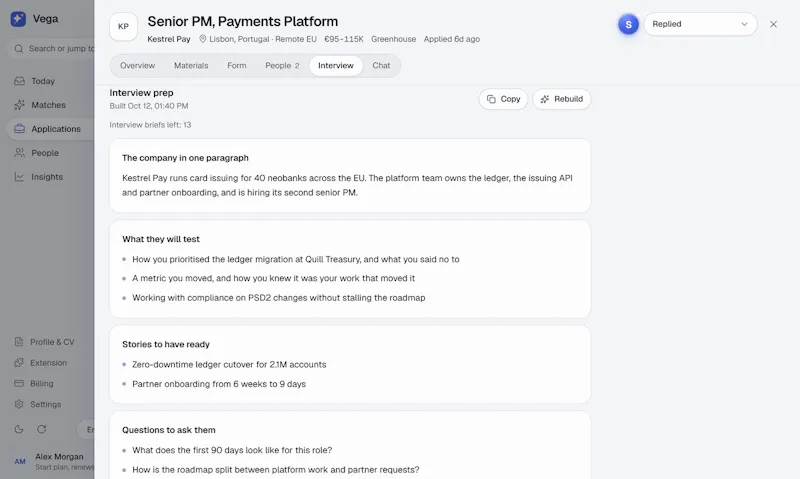Viewport: 800px width, 479px height.
Task: Click the KP company logo badge
Action: click(123, 27)
